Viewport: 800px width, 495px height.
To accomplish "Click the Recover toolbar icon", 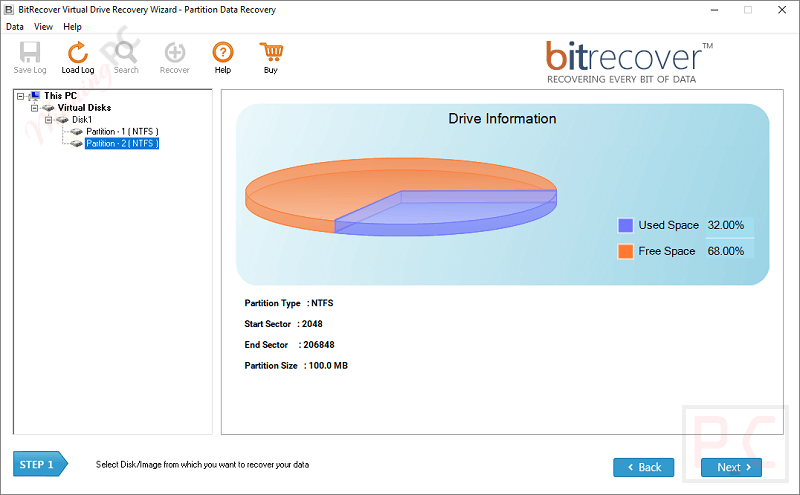I will [x=174, y=52].
